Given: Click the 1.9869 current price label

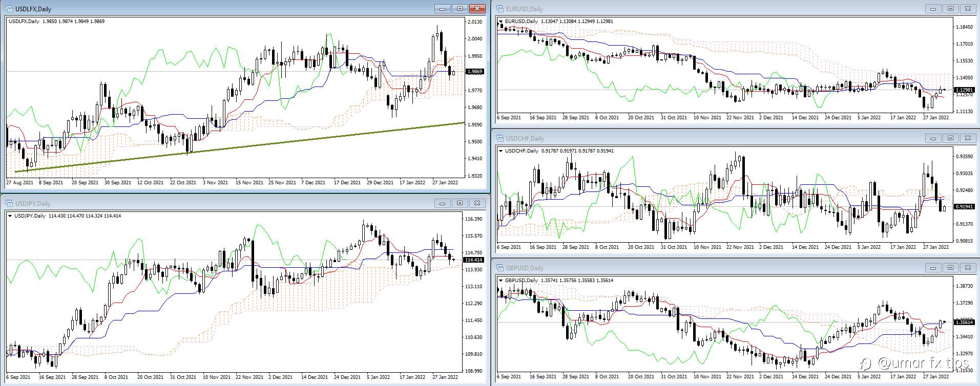Looking at the screenshot, I should click(475, 72).
